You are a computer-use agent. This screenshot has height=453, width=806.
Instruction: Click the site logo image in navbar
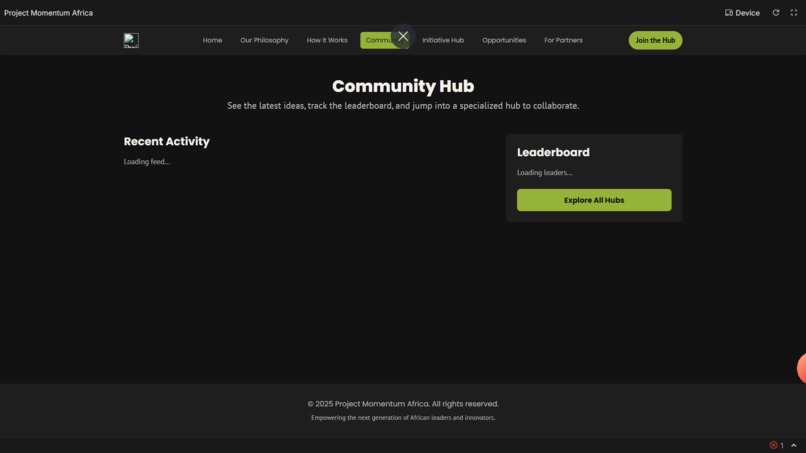(x=131, y=41)
